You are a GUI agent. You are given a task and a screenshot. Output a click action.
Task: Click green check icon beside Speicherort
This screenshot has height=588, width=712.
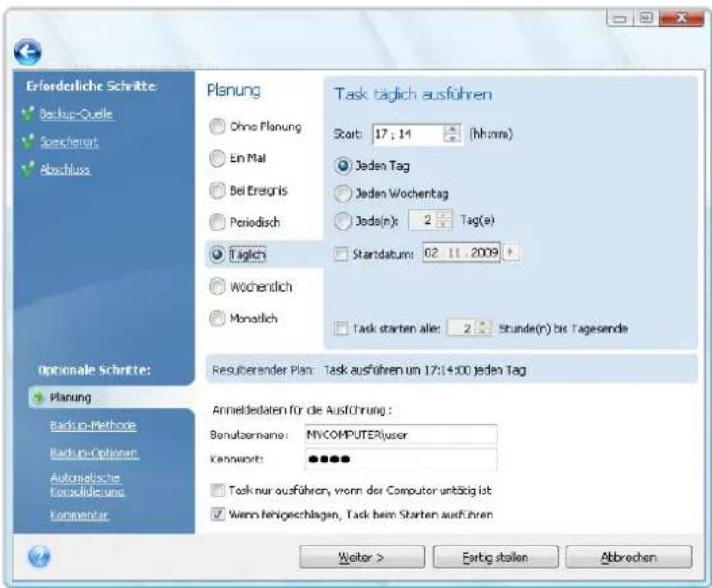pyautogui.click(x=28, y=141)
